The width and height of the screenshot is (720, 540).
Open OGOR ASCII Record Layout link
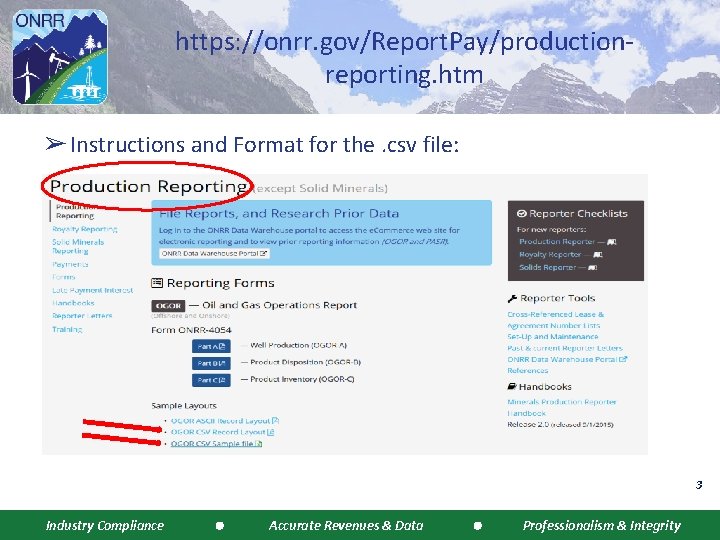(225, 421)
